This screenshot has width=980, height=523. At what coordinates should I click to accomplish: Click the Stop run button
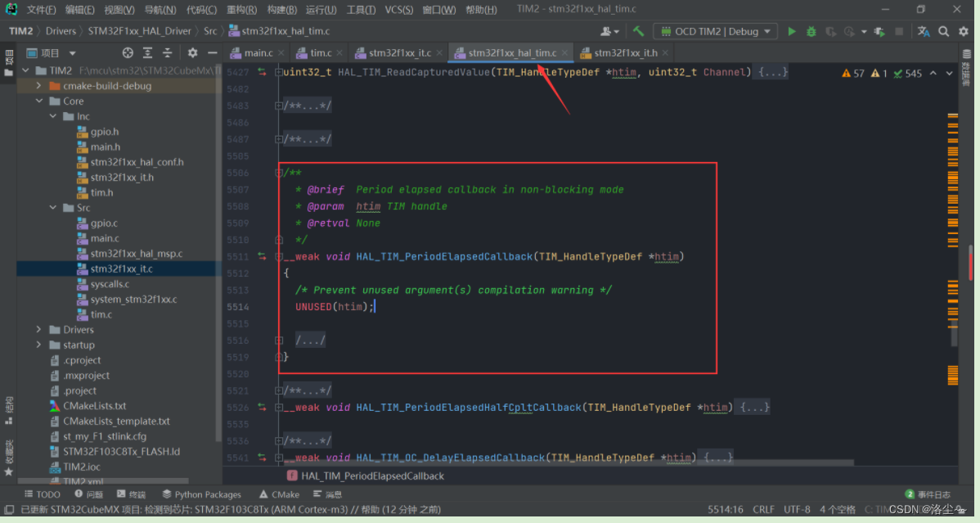pos(899,31)
